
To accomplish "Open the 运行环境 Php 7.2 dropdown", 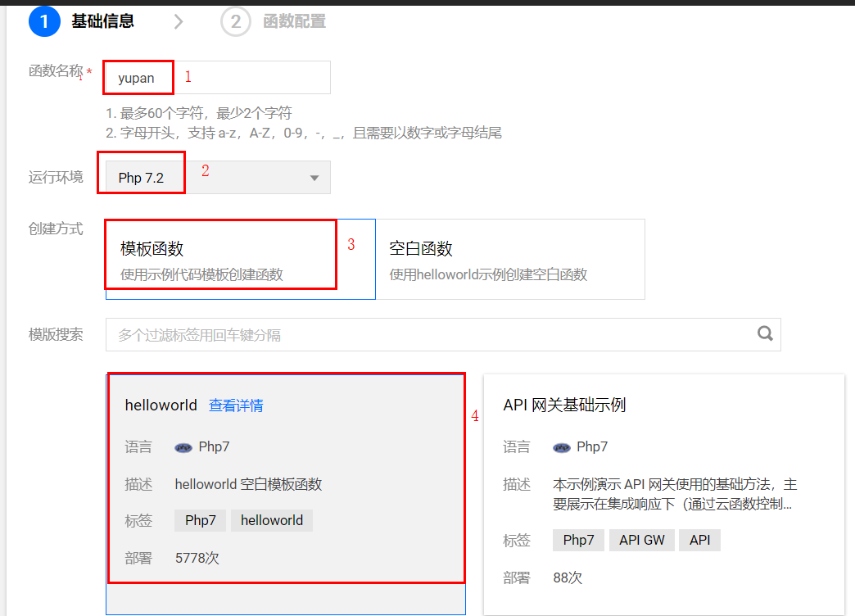I will pyautogui.click(x=217, y=178).
